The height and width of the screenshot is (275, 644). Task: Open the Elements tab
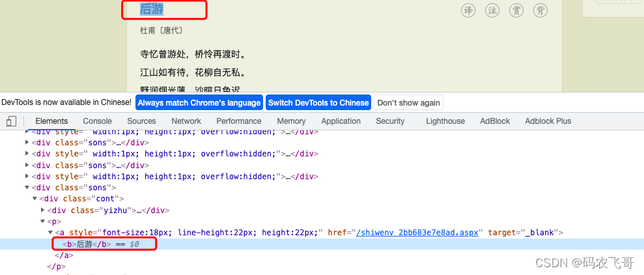[x=51, y=121]
